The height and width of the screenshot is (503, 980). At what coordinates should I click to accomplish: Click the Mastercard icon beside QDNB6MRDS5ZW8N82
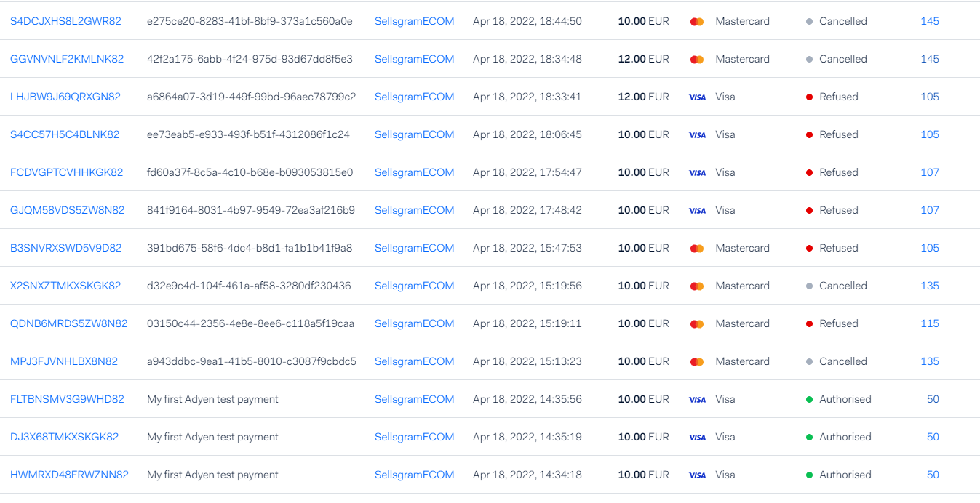click(697, 323)
